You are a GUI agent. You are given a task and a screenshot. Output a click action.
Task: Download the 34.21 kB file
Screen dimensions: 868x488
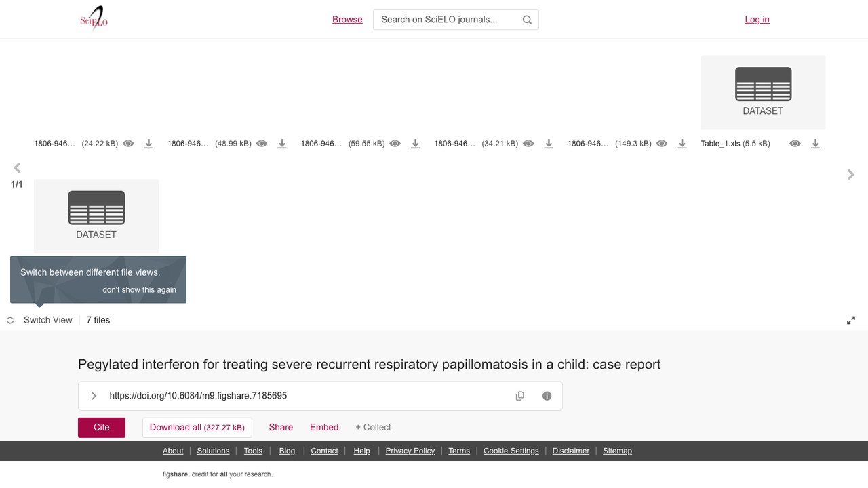point(549,144)
